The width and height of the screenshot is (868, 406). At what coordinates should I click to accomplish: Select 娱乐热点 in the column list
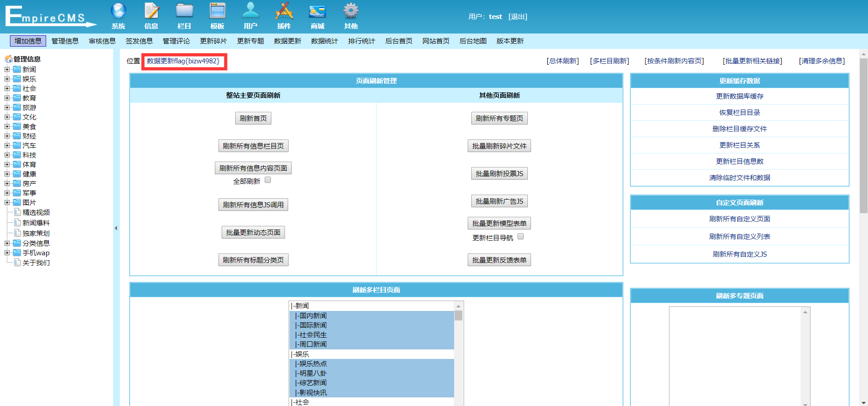pos(371,363)
